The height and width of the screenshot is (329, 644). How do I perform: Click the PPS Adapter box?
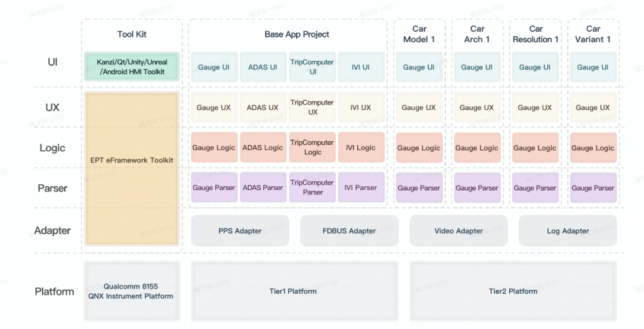pos(240,231)
